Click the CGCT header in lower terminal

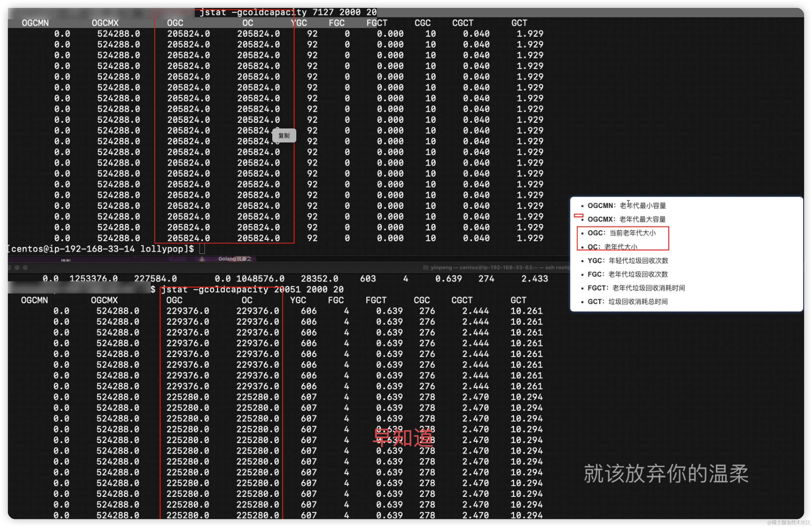[462, 300]
